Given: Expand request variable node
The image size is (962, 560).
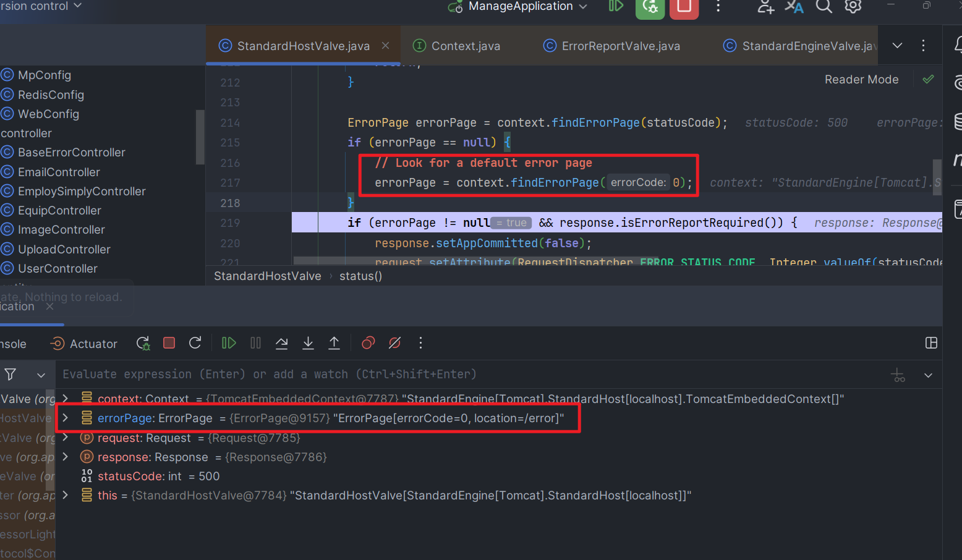Looking at the screenshot, I should coord(66,438).
